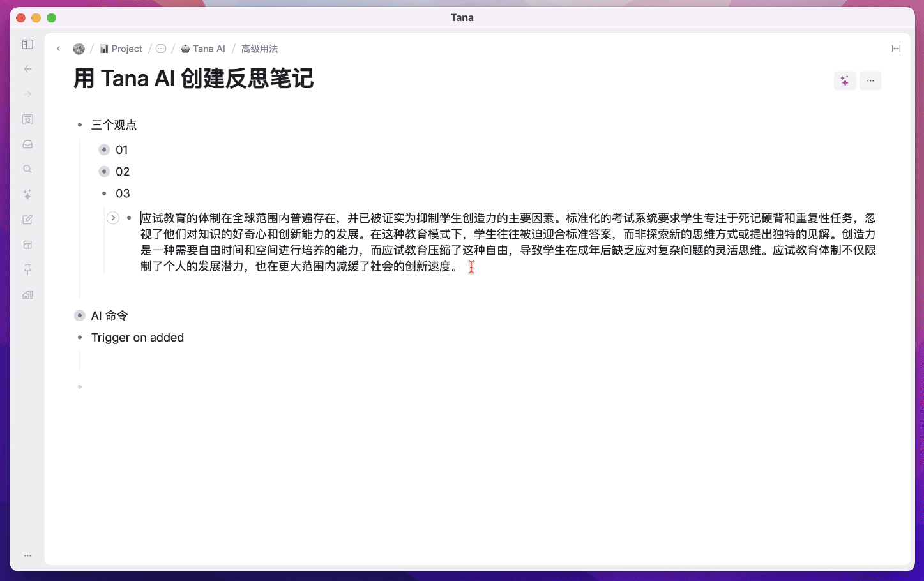Navigate to Project in breadcrumb

121,49
